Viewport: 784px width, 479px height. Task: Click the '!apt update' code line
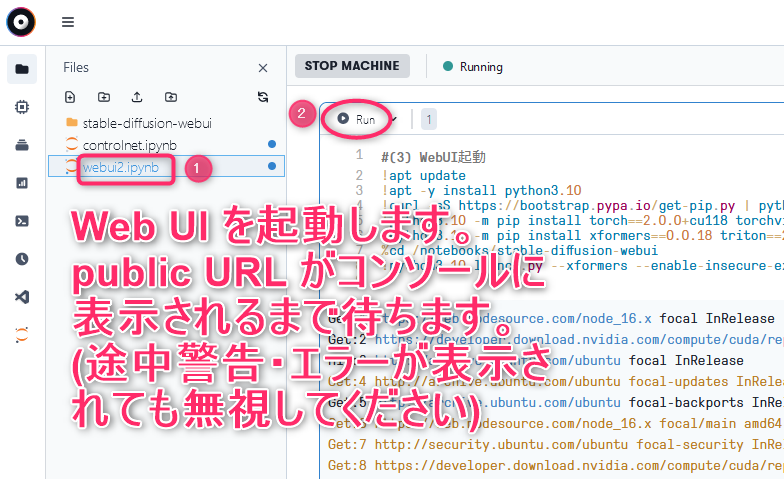(x=424, y=176)
